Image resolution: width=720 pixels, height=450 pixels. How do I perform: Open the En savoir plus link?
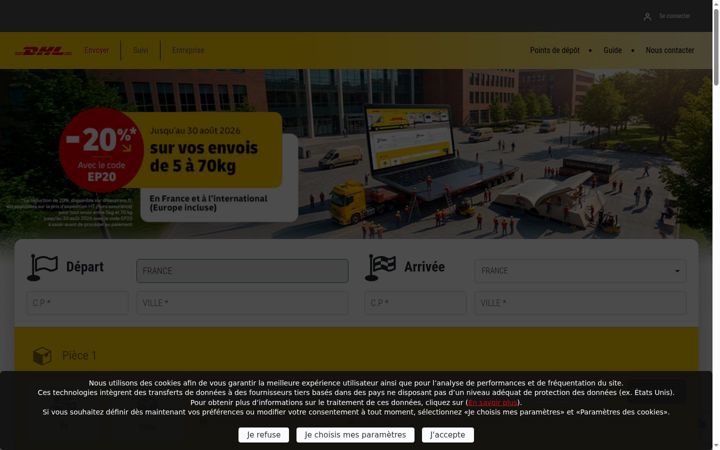tap(493, 403)
